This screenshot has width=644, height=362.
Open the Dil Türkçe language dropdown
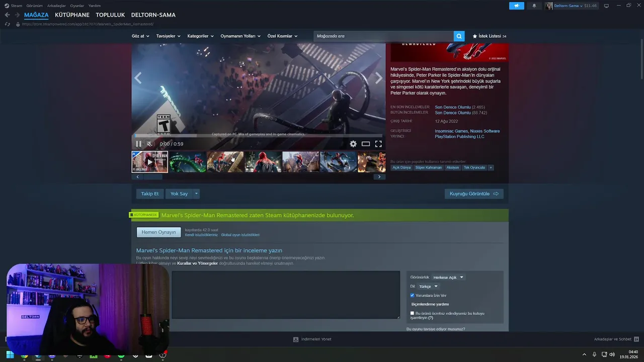pyautogui.click(x=428, y=287)
